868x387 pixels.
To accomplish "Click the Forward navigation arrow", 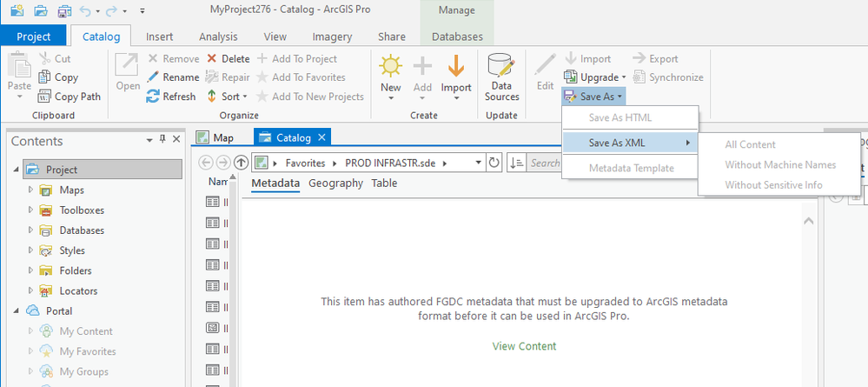I will coord(223,163).
